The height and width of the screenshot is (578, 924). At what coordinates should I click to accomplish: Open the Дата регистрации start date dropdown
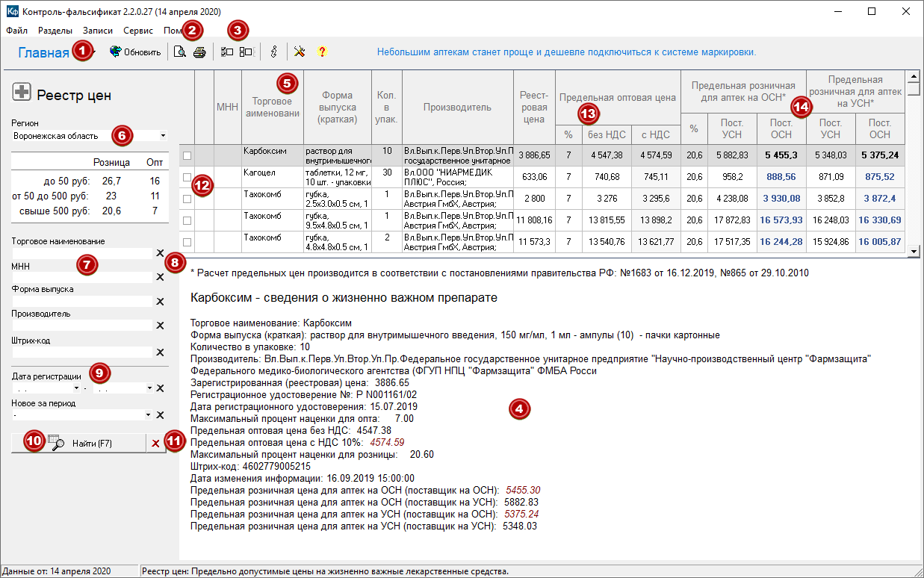76,388
